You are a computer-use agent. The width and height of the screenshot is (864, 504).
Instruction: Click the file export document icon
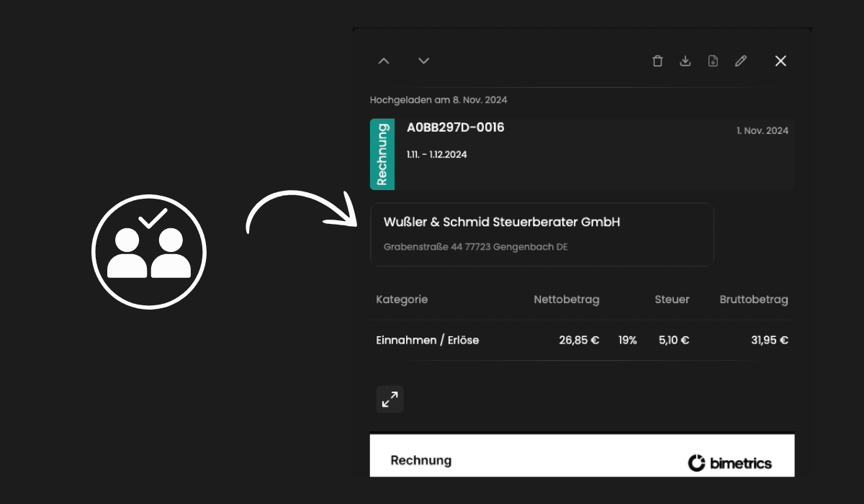pyautogui.click(x=713, y=61)
